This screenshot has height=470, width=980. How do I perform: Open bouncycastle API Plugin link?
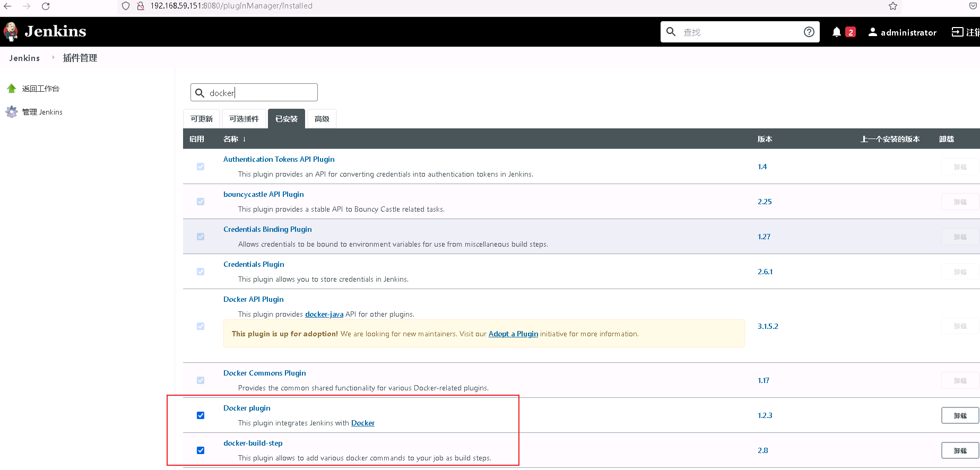coord(264,194)
